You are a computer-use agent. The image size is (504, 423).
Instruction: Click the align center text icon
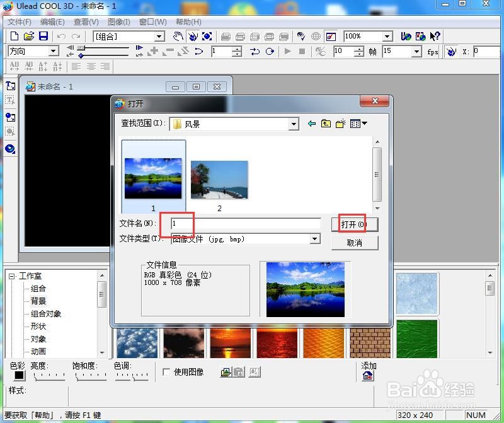click(91, 67)
